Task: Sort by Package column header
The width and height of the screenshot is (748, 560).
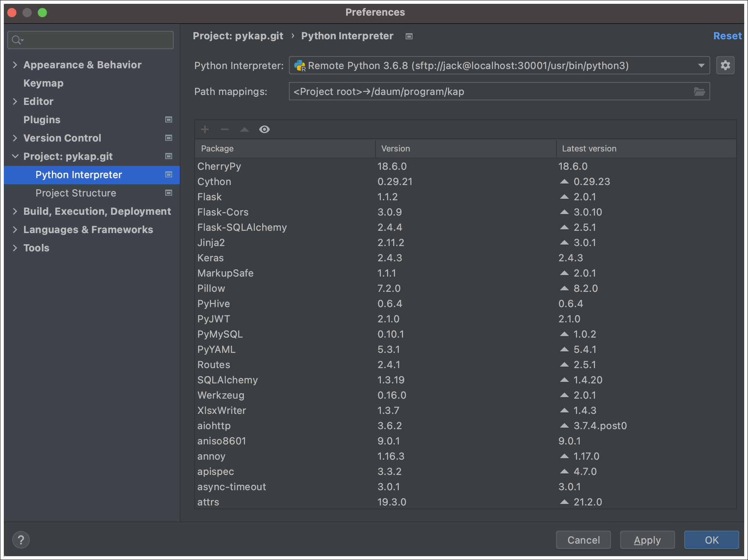Action: tap(285, 148)
